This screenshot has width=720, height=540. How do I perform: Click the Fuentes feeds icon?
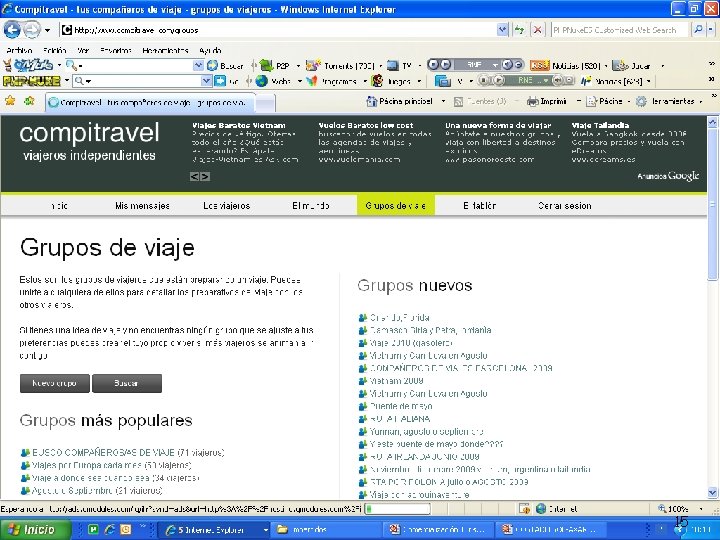tap(458, 101)
